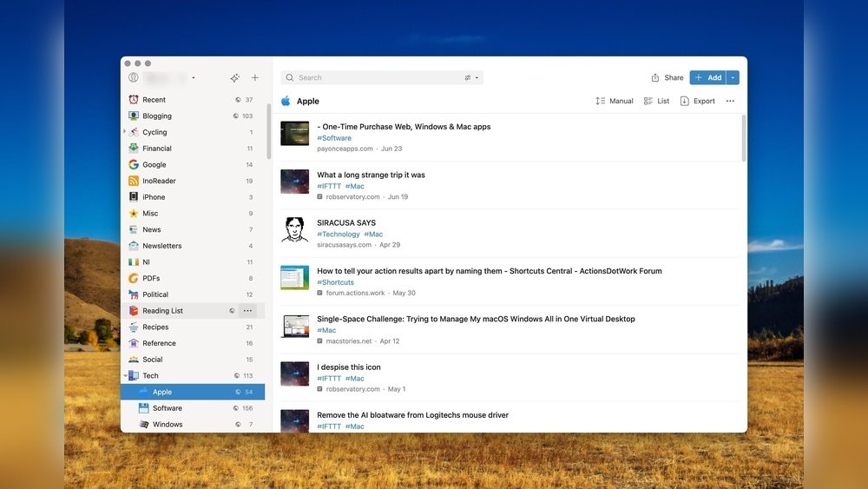The height and width of the screenshot is (489, 868).
Task: Click One-Time Purchase bookmark thumbnail
Action: pos(294,134)
